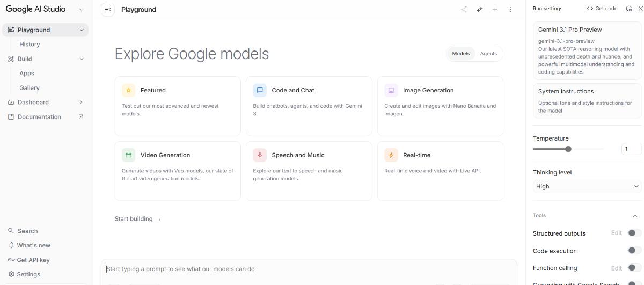The height and width of the screenshot is (285, 644).
Task: Open the System instructions card
Action: pyautogui.click(x=587, y=100)
